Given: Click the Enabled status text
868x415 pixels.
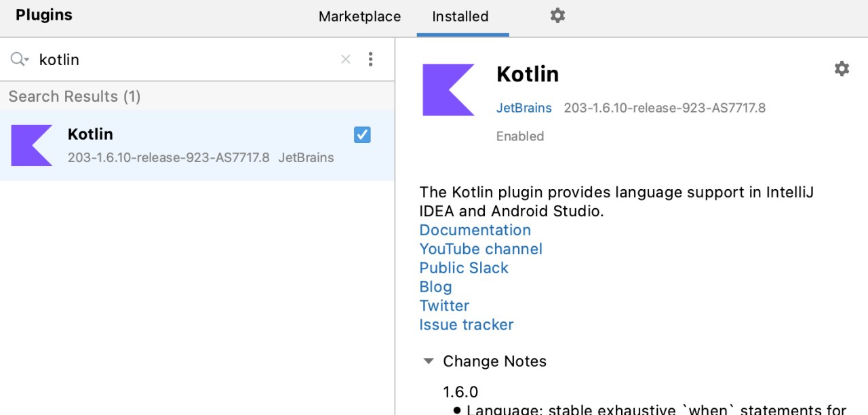Looking at the screenshot, I should coord(520,136).
